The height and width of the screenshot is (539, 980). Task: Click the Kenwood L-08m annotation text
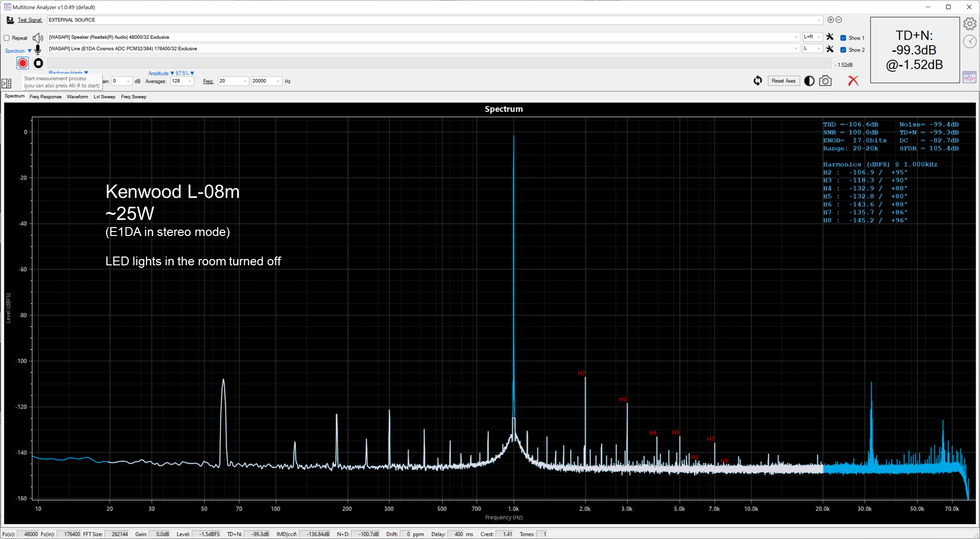click(x=172, y=191)
